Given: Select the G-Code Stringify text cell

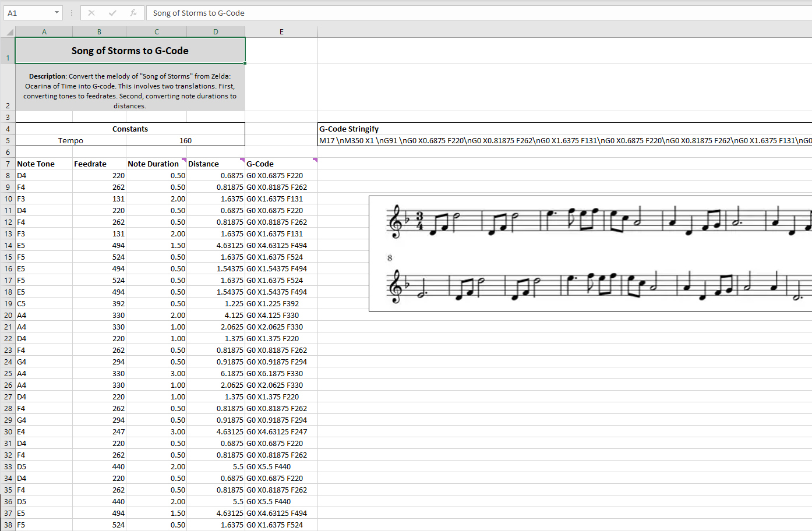Looking at the screenshot, I should (x=408, y=140).
